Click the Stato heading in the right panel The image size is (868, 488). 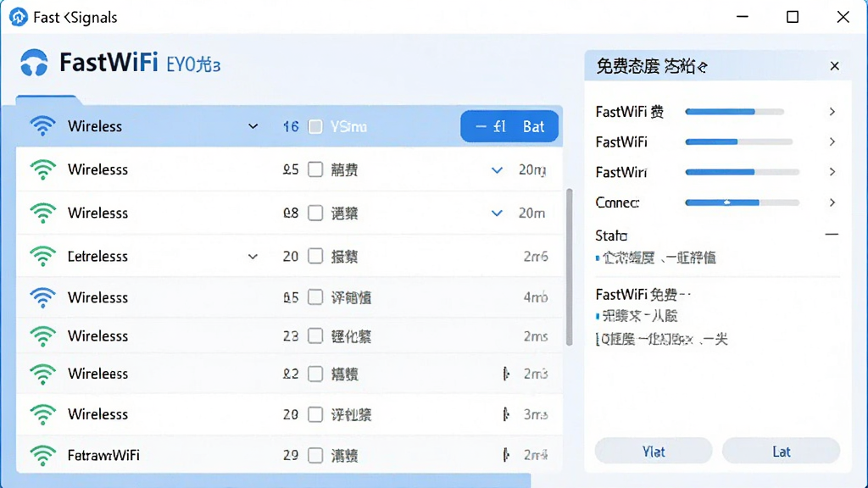point(611,236)
